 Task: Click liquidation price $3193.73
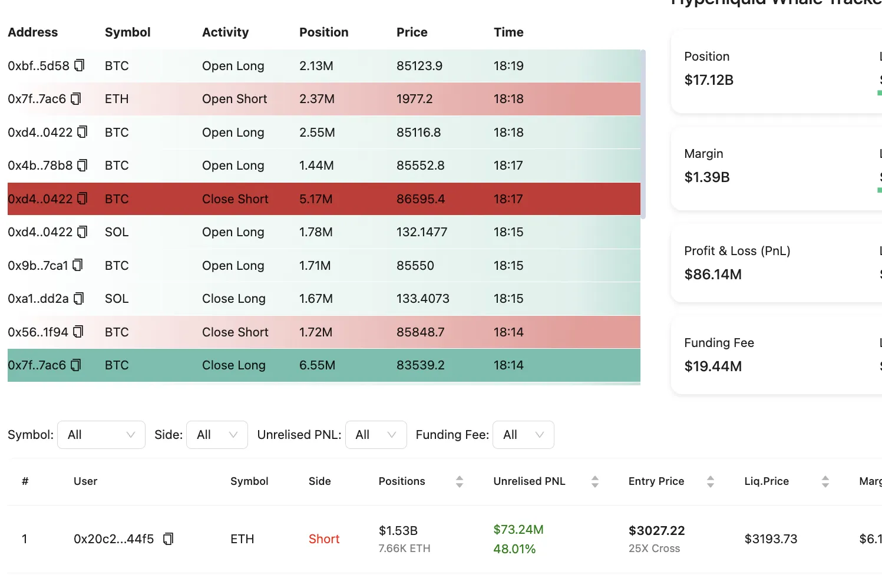pos(771,539)
